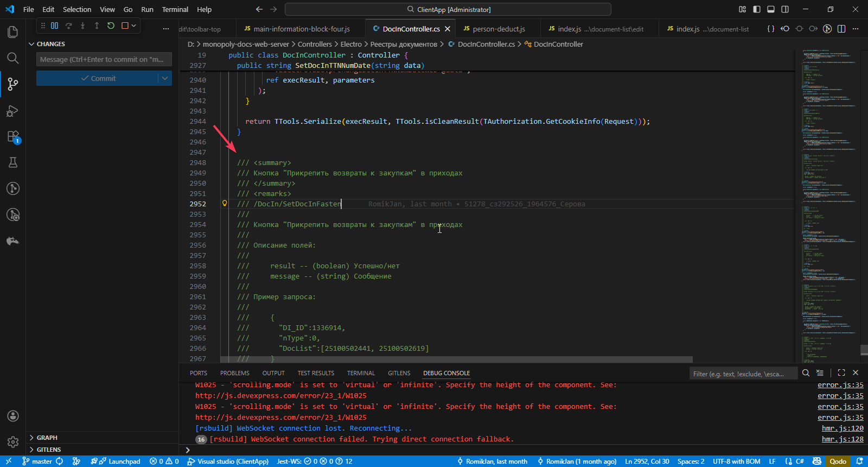The width and height of the screenshot is (868, 467).
Task: Open Run and Debug view
Action: 13,111
